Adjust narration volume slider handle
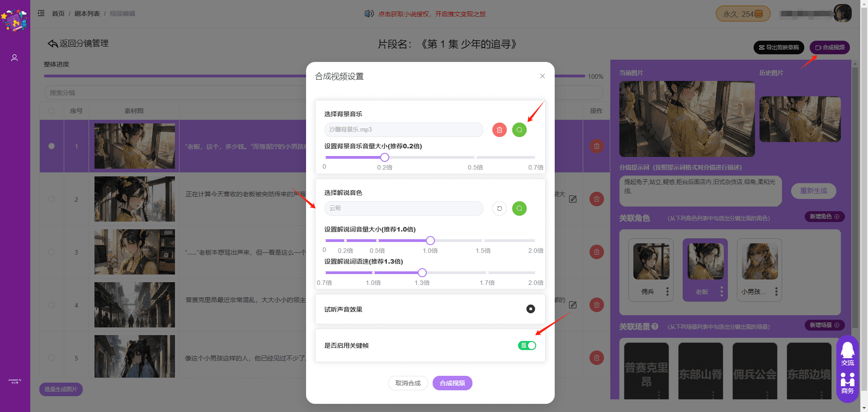Viewport: 868px width, 412px height. tap(430, 241)
